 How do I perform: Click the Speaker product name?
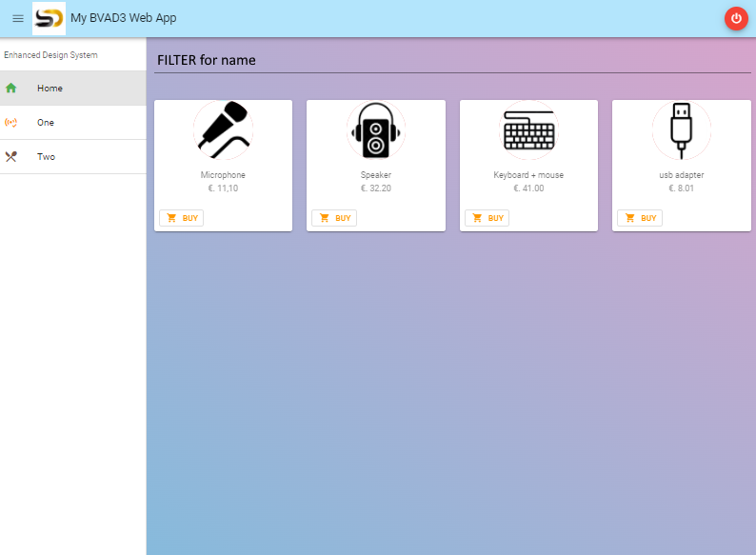(x=376, y=175)
